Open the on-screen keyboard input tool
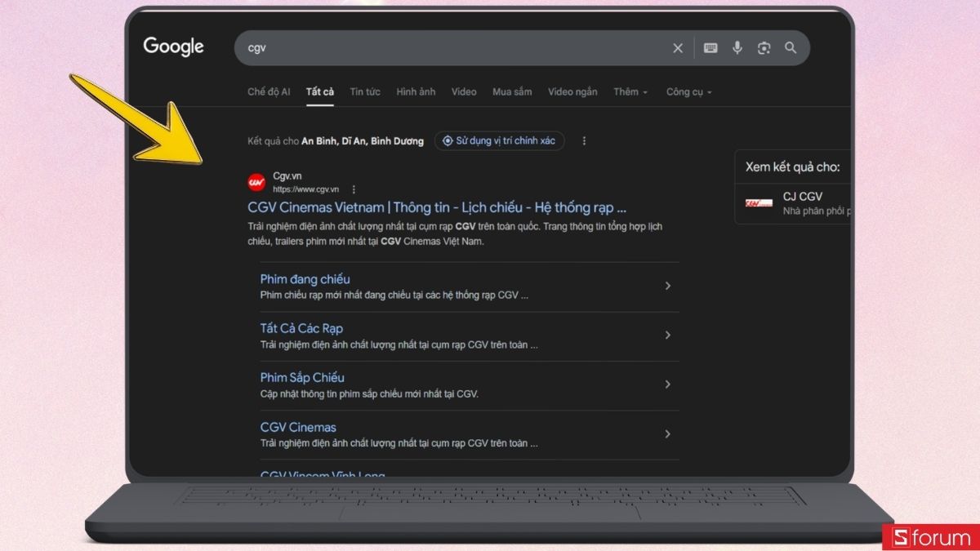 coord(710,48)
